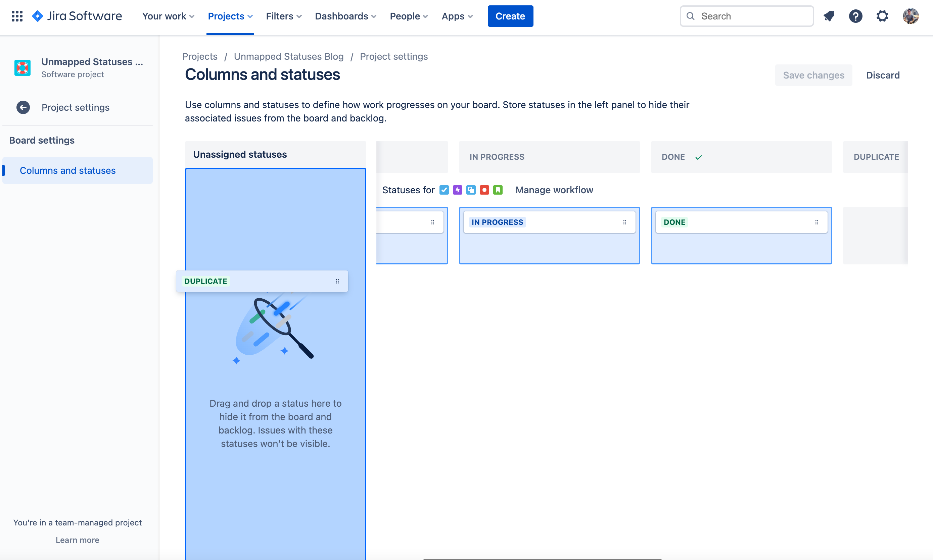Click the DUPLICATE status lozenge
This screenshot has height=560, width=933.
(x=205, y=281)
